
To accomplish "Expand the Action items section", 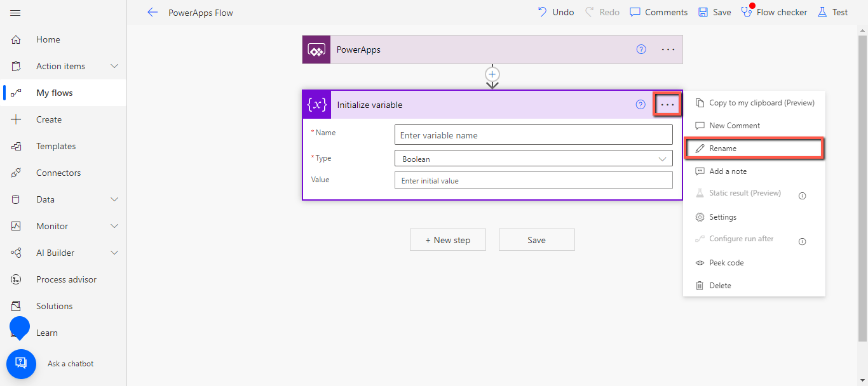I will tap(114, 66).
